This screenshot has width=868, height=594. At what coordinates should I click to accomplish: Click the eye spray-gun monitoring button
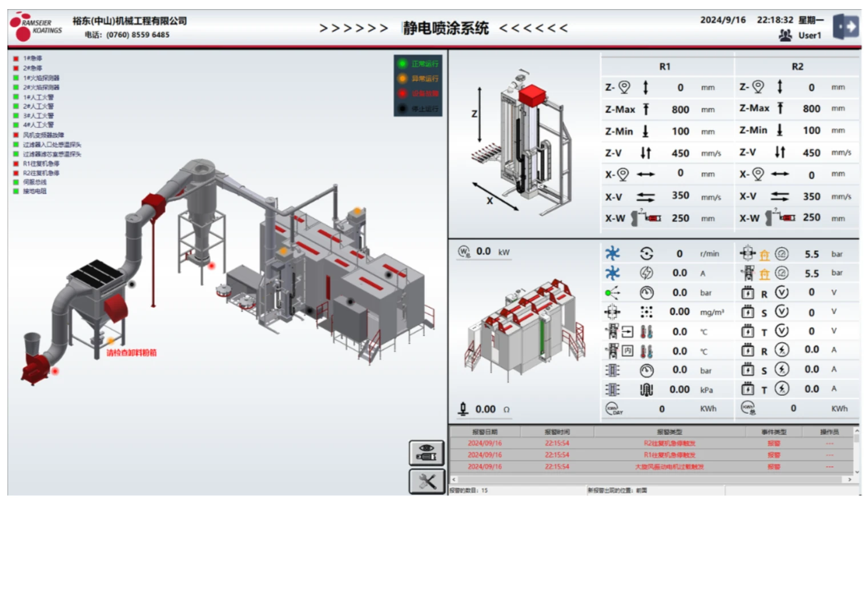[427, 453]
